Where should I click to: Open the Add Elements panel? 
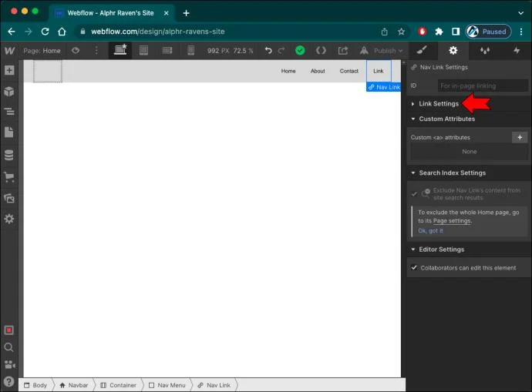9,71
